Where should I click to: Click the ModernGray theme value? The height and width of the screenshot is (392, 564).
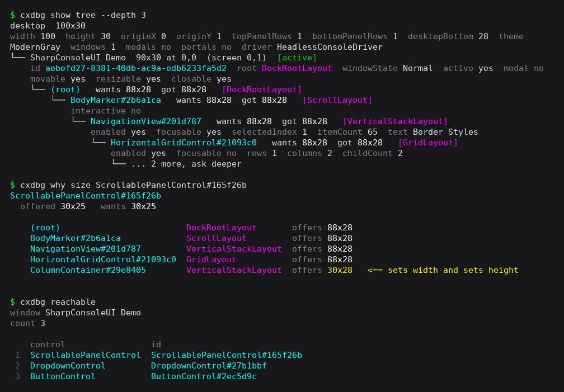tap(35, 47)
